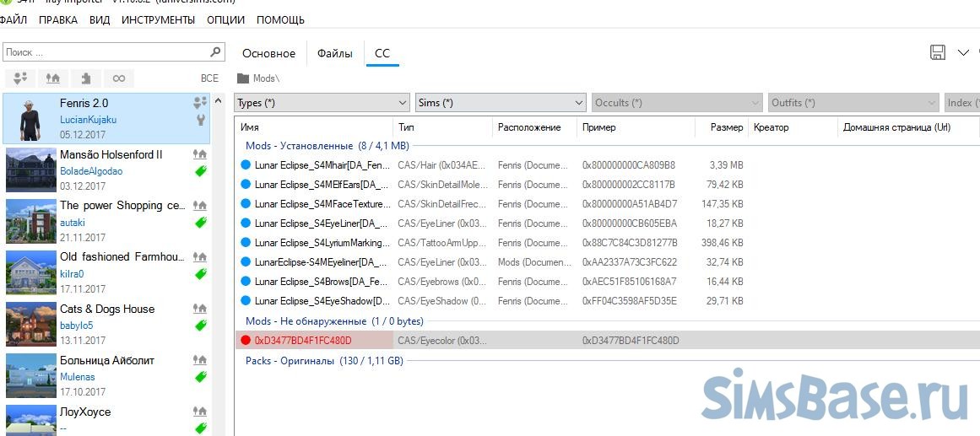Open the Types (*) dropdown

[322, 103]
